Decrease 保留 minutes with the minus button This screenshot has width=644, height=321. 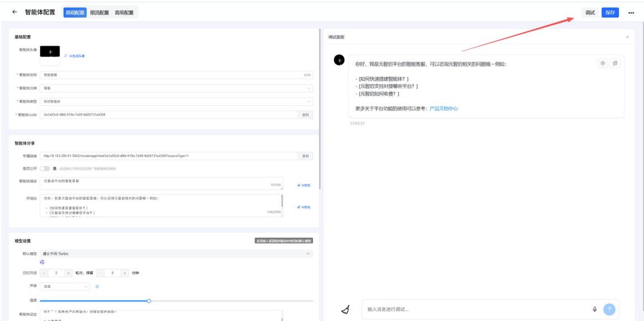click(101, 272)
